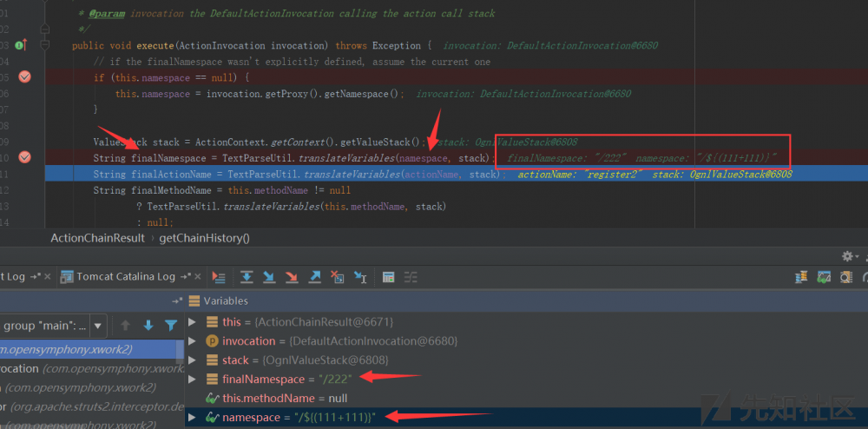Click translateVariables call on finalNamespace line
Screen dimensions: 868x429
345,158
